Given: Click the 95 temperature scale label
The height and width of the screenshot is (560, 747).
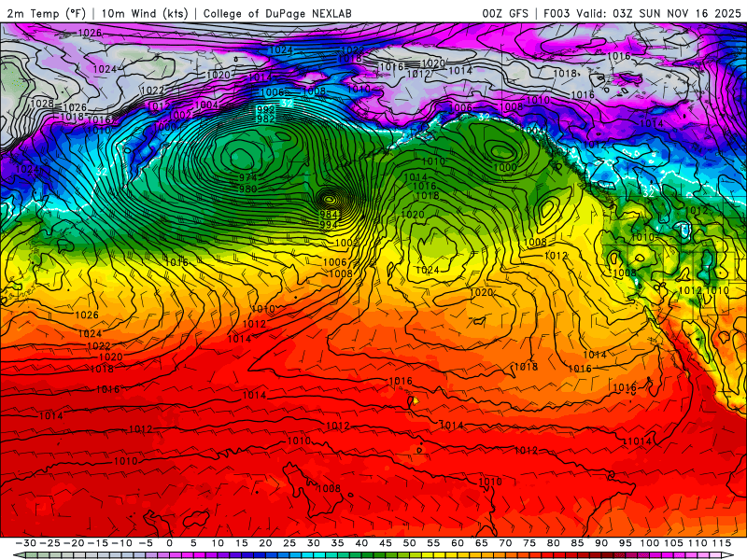Looking at the screenshot, I should (625, 543).
